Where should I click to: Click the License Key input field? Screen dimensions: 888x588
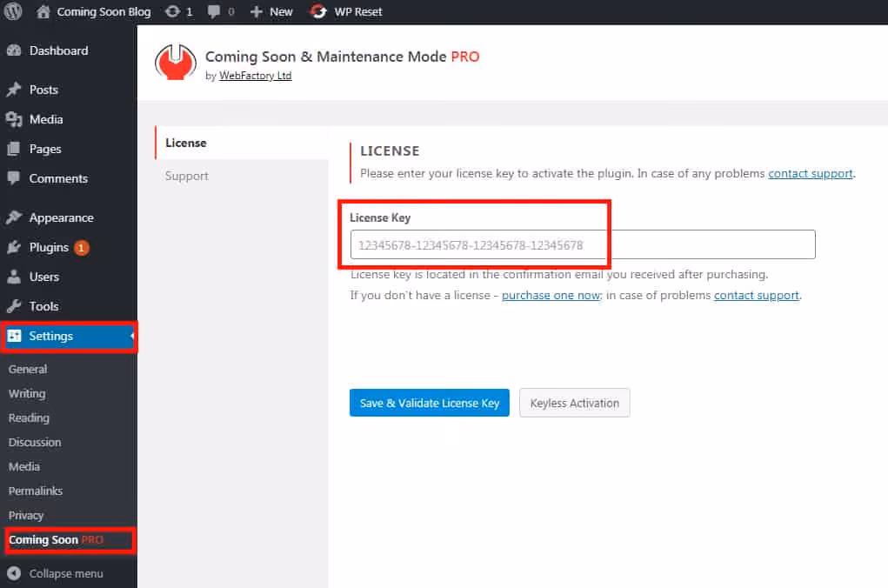[x=583, y=244]
